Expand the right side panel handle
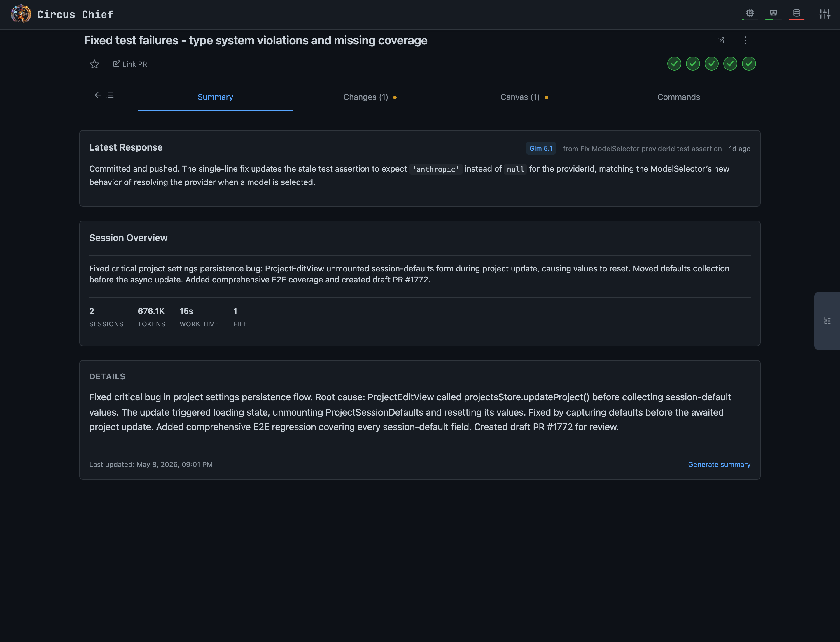840x642 pixels. 827,321
